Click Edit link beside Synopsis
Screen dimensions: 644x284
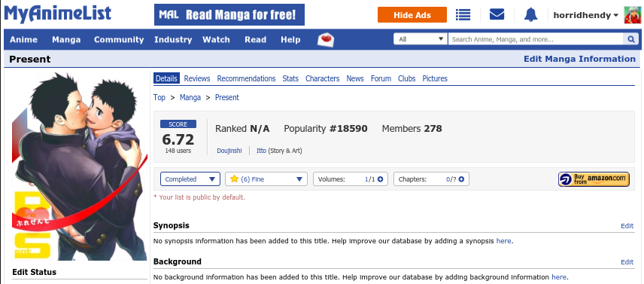pyautogui.click(x=627, y=226)
